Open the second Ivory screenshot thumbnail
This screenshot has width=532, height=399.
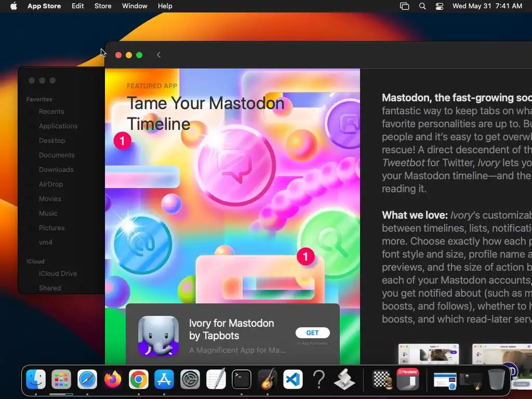pyautogui.click(x=502, y=354)
